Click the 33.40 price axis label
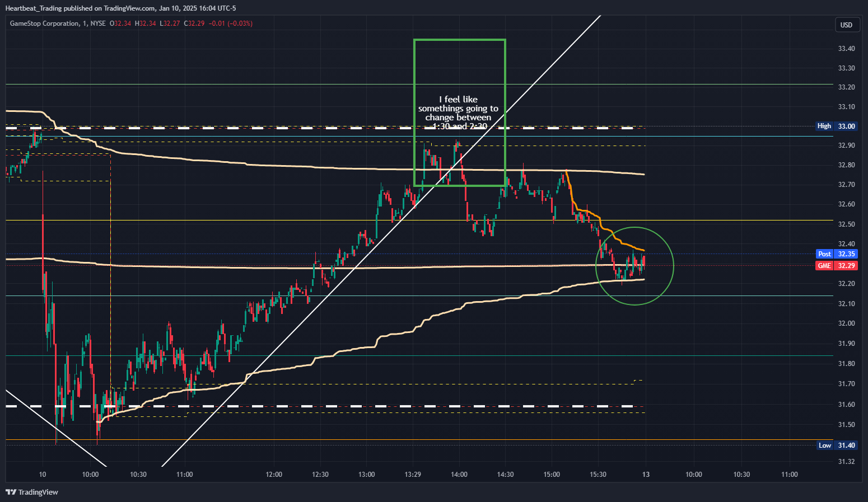 846,49
